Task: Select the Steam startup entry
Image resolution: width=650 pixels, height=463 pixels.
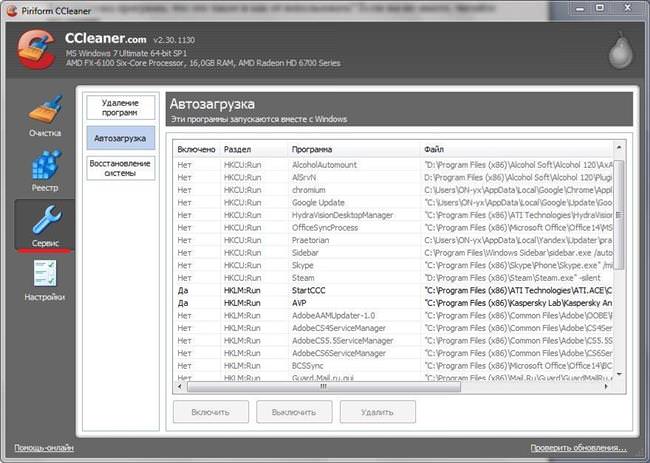Action: [x=393, y=278]
